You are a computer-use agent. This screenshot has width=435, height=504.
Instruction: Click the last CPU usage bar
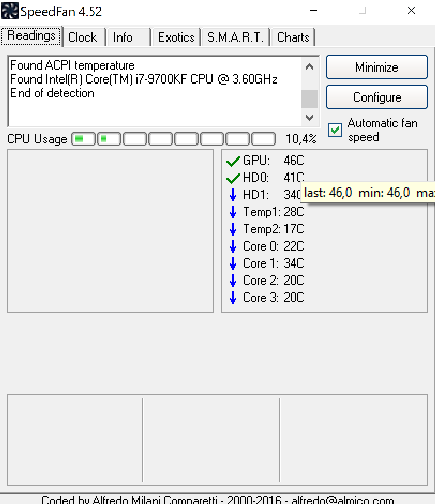pyautogui.click(x=264, y=139)
